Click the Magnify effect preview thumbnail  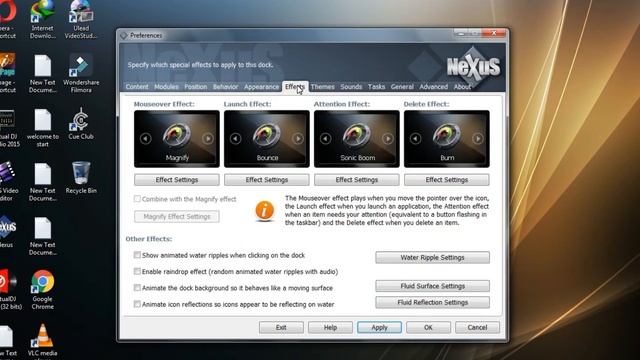click(177, 139)
